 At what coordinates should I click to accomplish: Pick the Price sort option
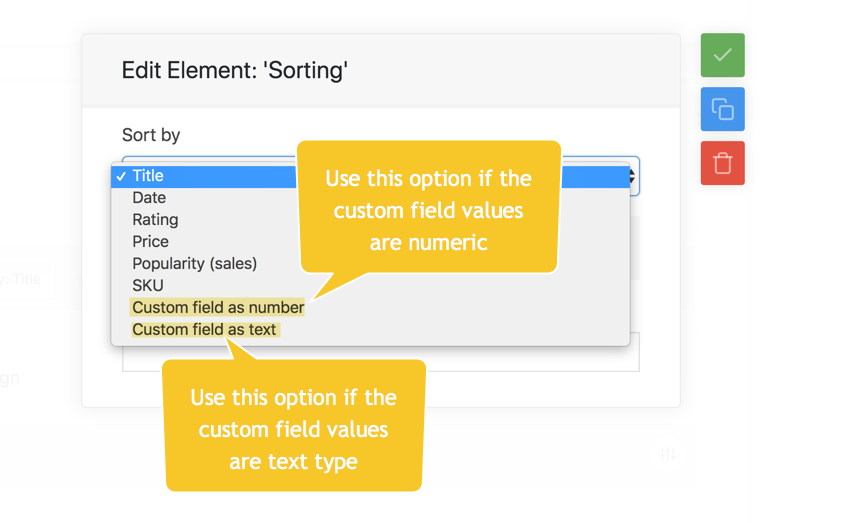[150, 242]
